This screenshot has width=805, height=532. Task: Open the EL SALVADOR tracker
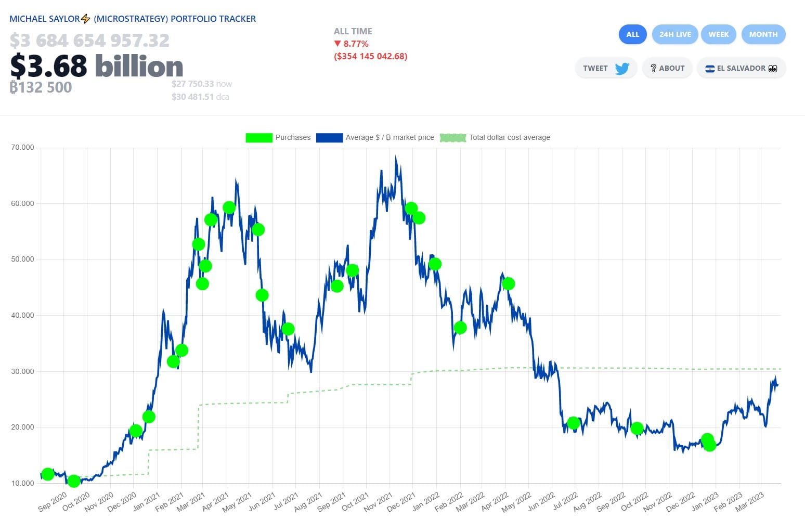[x=741, y=68]
